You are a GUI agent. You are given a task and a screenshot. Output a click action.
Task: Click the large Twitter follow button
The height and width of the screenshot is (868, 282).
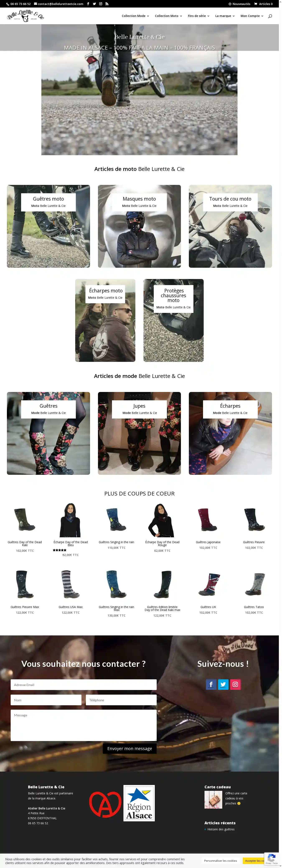tap(223, 684)
